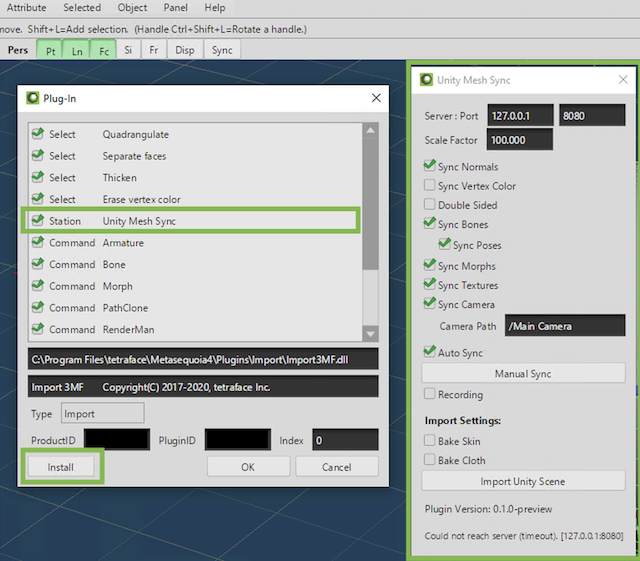
Task: Toggle the Ln line display button
Action: (77, 50)
